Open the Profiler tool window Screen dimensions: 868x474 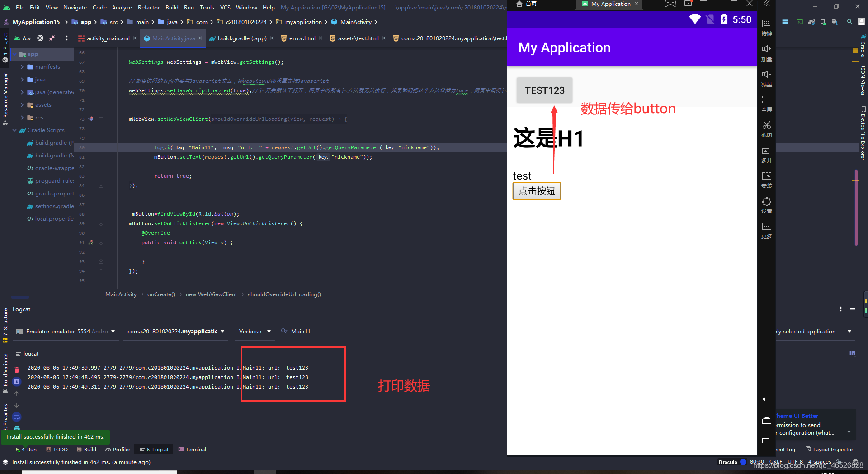click(118, 450)
